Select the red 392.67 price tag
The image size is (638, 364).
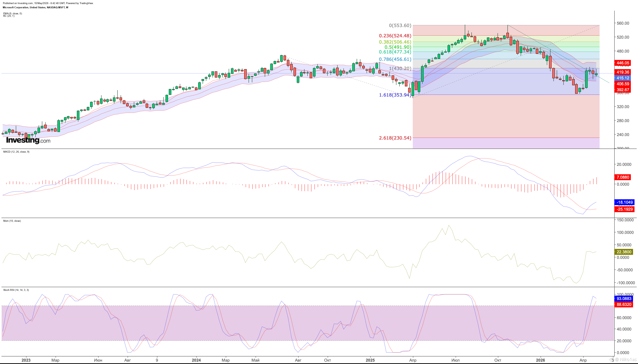pos(623,90)
